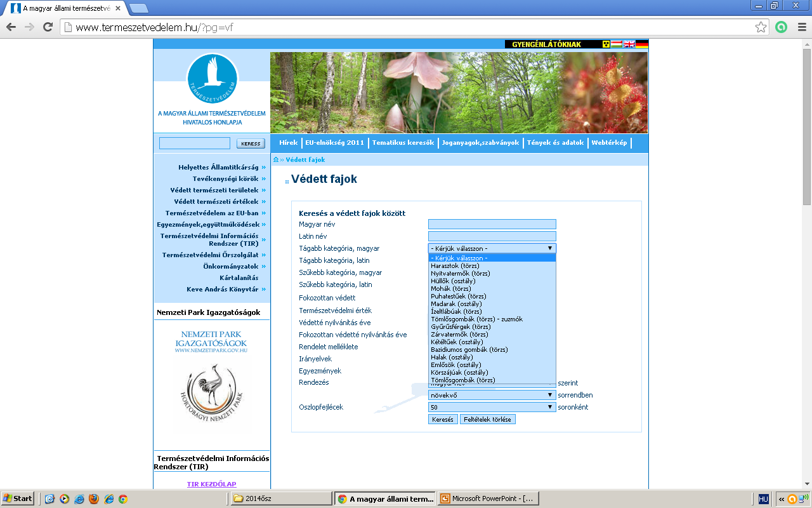Choose Emlősök (osztály) from the list
Screen dimensions: 812x508
492,365
